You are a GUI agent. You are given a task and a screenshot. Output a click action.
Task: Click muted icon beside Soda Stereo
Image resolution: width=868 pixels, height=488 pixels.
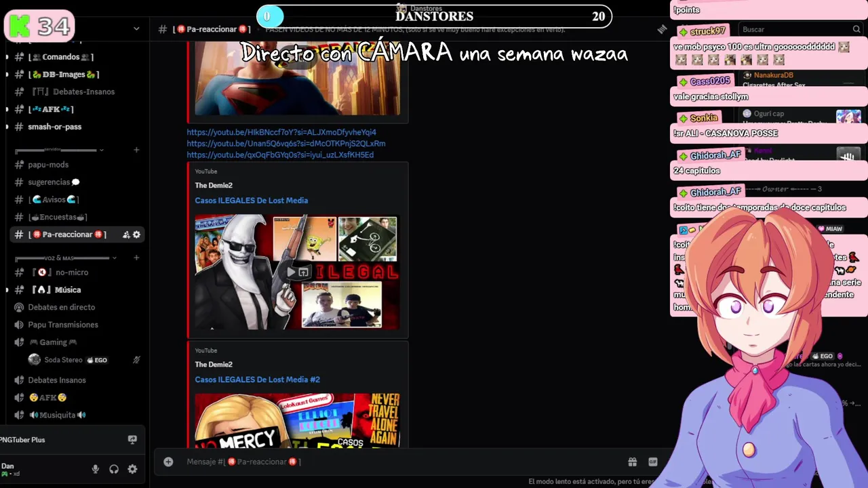(x=136, y=360)
